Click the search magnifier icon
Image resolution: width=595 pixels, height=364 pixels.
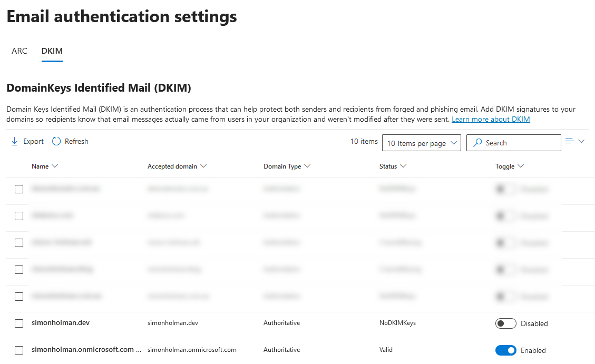pos(477,143)
